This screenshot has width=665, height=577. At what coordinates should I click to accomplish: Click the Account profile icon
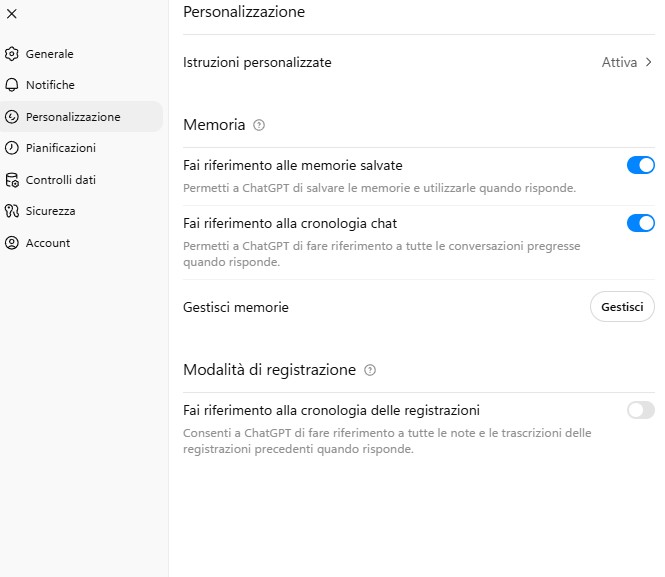pos(12,243)
